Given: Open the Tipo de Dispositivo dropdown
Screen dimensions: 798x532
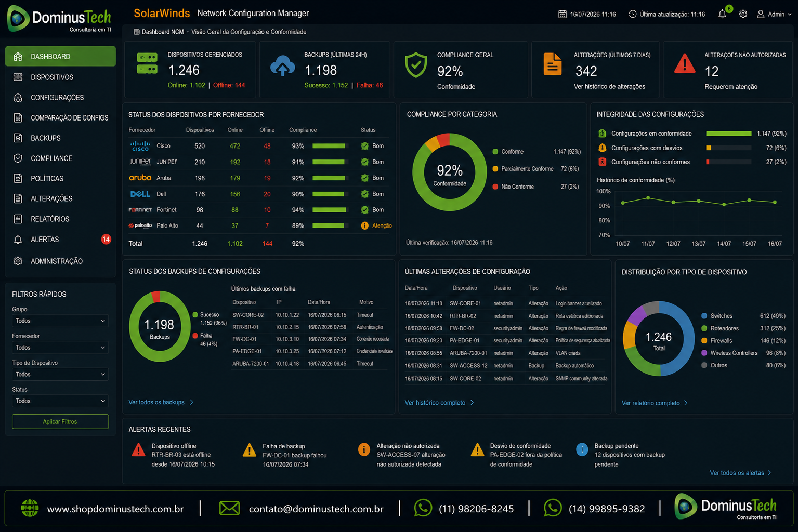Looking at the screenshot, I should click(x=60, y=374).
